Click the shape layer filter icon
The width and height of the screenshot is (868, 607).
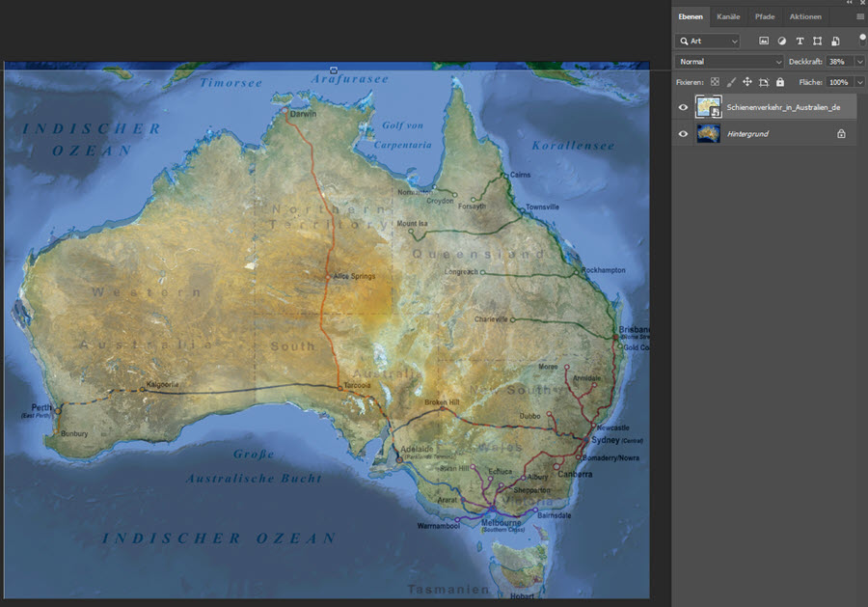817,41
